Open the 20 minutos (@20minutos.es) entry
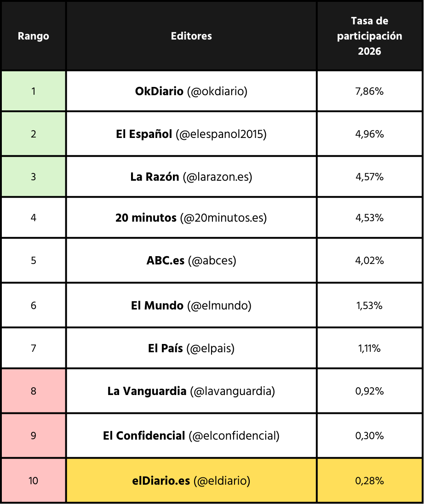Viewport: 424px width, 504px height. 191,218
